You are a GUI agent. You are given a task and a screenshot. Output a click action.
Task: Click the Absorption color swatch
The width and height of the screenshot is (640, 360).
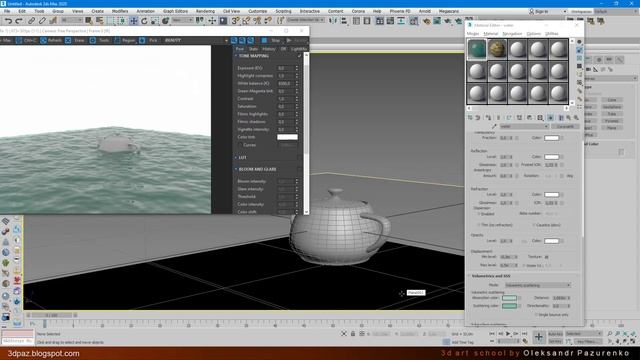[509, 298]
